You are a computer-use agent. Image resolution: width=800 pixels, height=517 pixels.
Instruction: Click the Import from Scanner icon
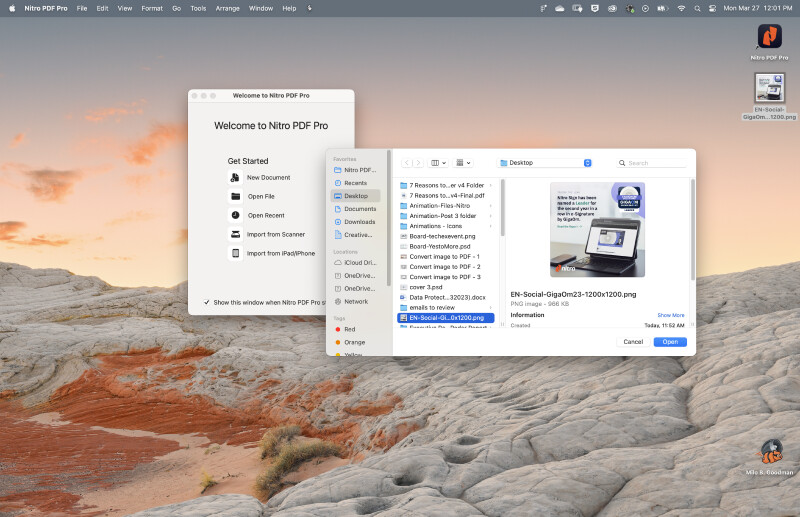coord(235,234)
